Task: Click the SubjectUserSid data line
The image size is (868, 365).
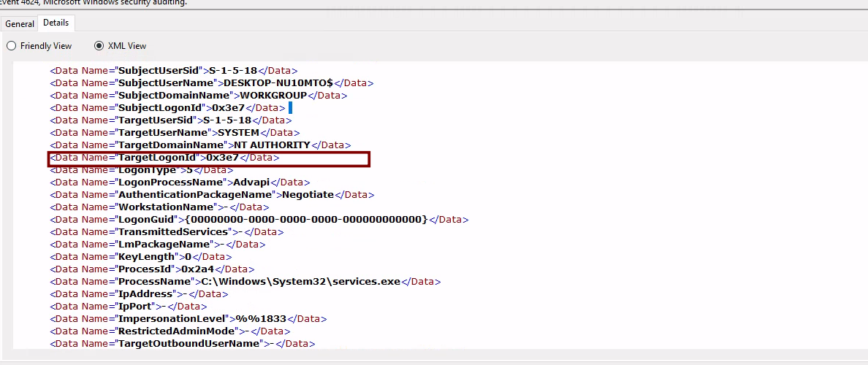Action: (x=173, y=71)
